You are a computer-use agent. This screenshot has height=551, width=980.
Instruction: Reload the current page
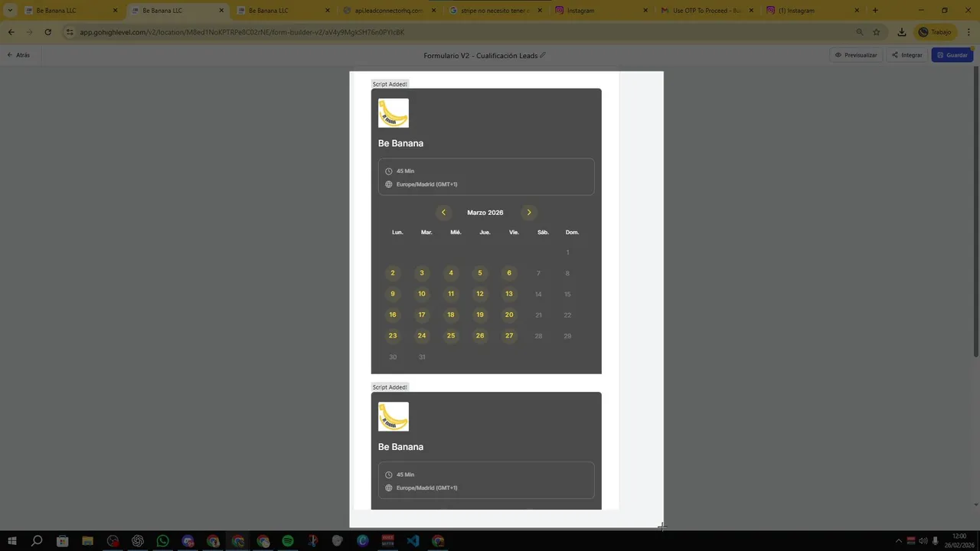pyautogui.click(x=47, y=32)
